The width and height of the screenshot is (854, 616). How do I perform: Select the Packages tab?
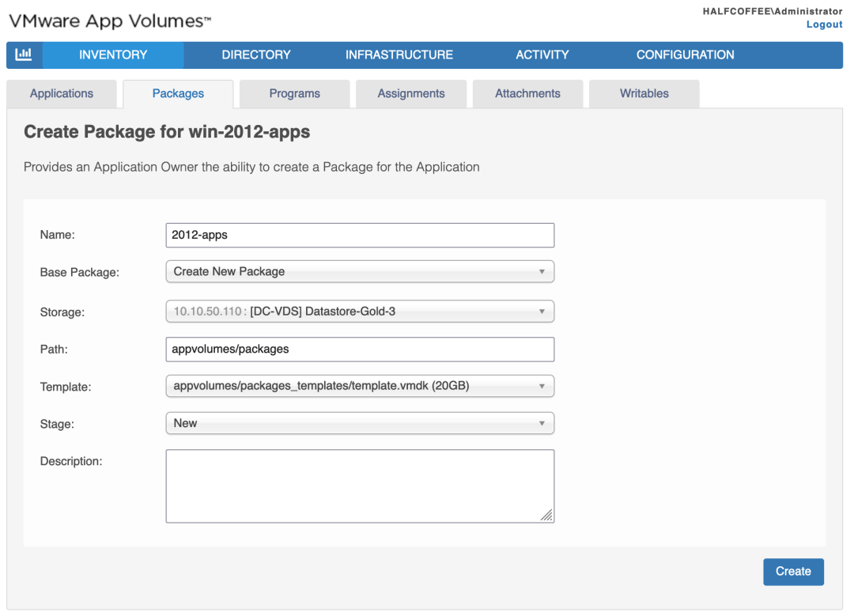(x=178, y=93)
